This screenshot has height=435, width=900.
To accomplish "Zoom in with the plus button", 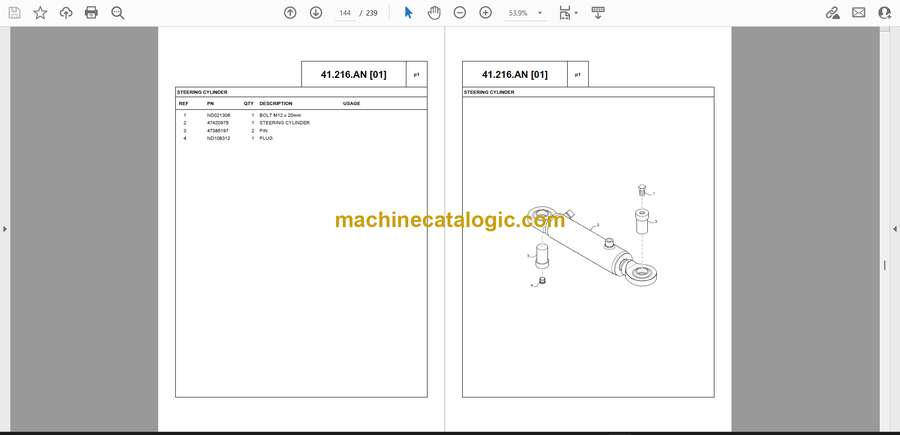I will (486, 13).
